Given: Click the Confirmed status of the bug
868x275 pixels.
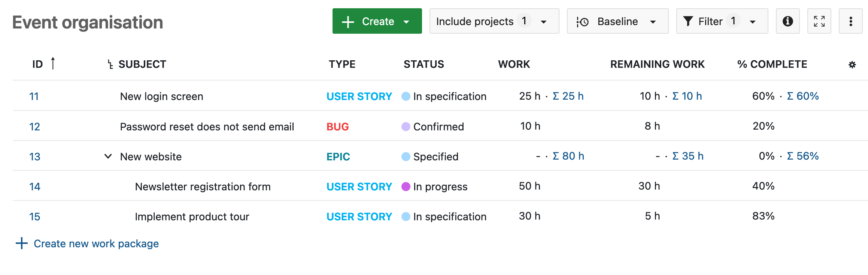Looking at the screenshot, I should [438, 127].
